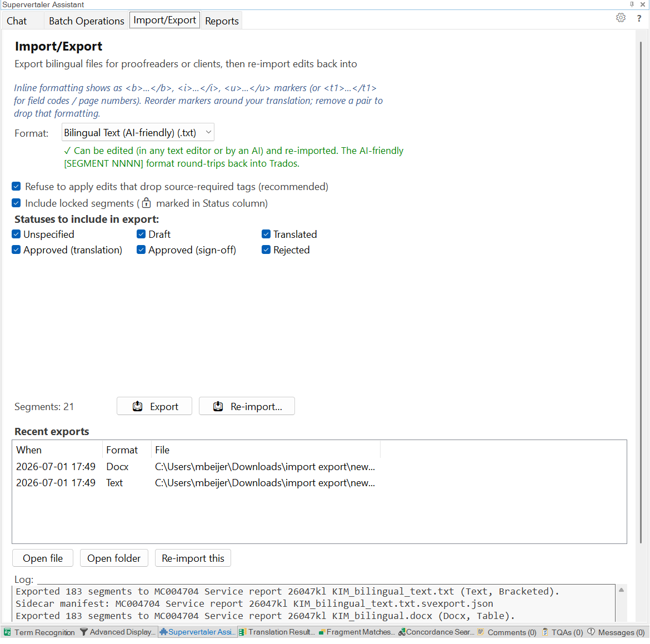Uncheck the Translated status
The height and width of the screenshot is (644, 650).
tap(266, 234)
